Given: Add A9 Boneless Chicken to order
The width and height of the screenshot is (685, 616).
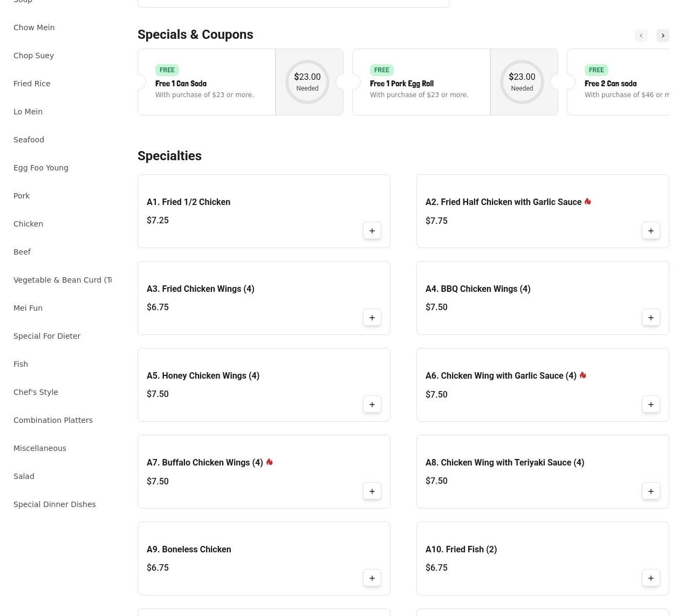Looking at the screenshot, I should [372, 578].
